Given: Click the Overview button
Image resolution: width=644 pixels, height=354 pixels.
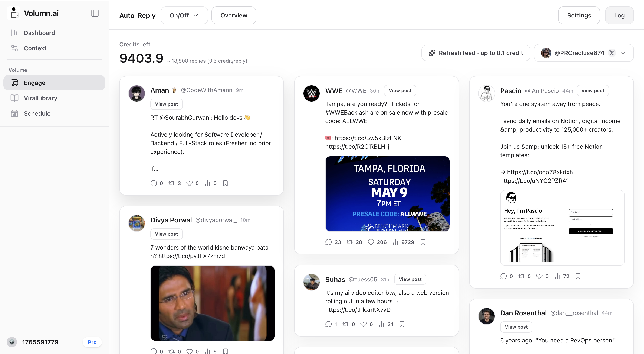Looking at the screenshot, I should [233, 15].
